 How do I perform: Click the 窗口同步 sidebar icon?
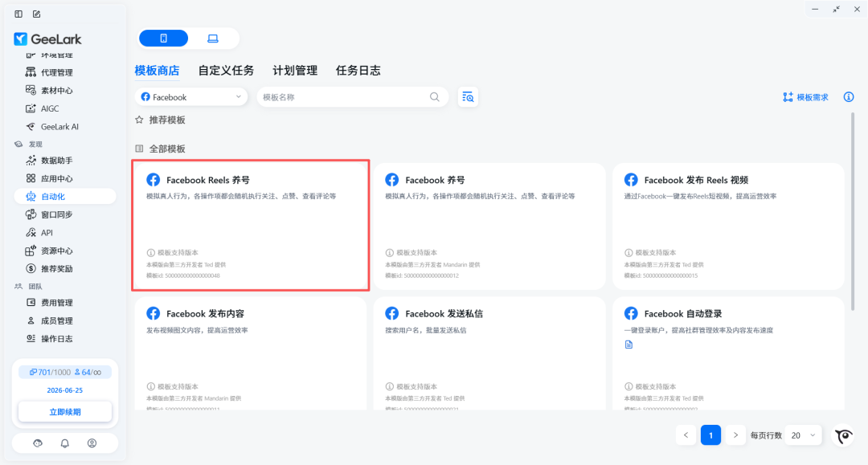(x=31, y=214)
